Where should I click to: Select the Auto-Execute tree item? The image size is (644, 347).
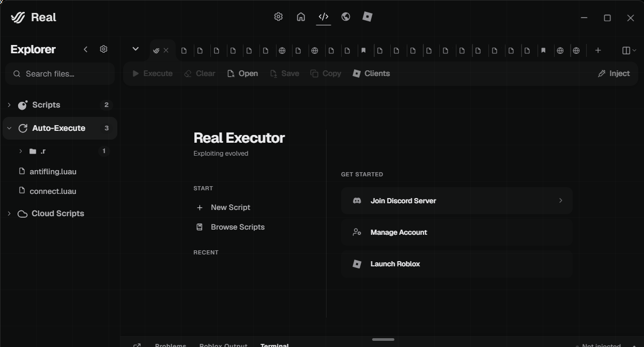click(x=60, y=128)
